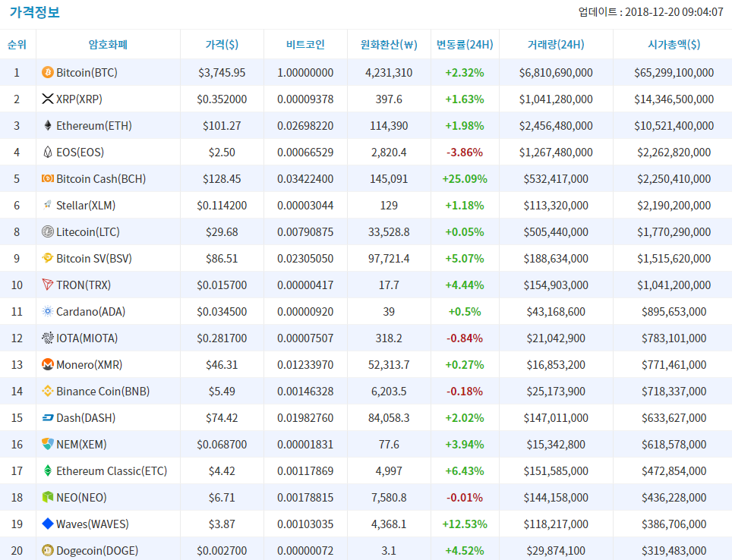Image resolution: width=732 pixels, height=560 pixels.
Task: Click Litecoin bitcoin ratio 0.00790875
Action: [x=305, y=232]
